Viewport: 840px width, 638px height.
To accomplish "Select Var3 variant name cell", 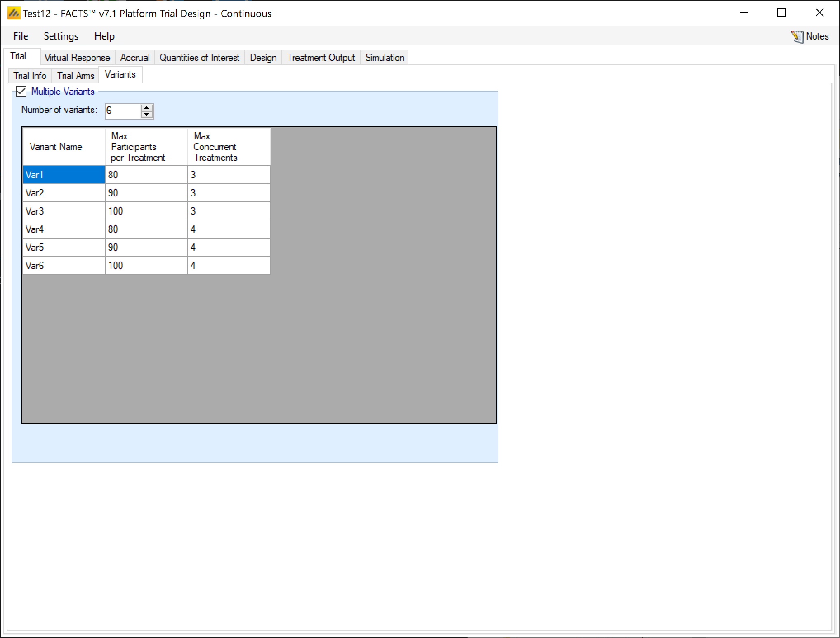I will pyautogui.click(x=64, y=211).
